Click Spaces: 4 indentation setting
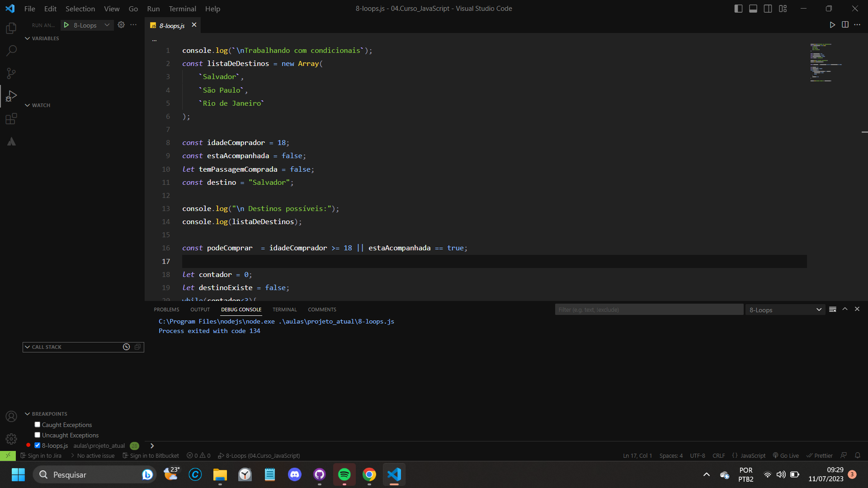Screen dimensions: 868x488 tap(671, 455)
